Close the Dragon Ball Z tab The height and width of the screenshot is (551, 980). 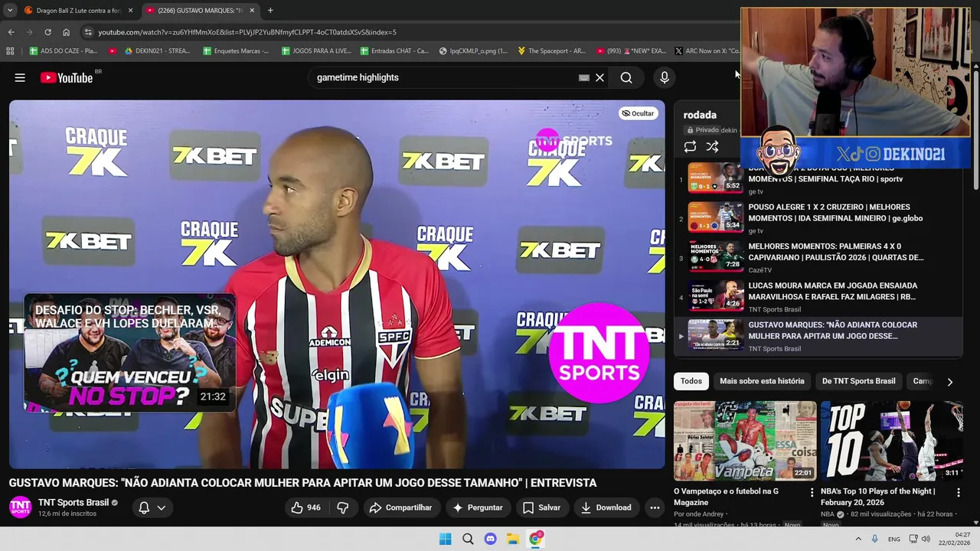130,11
